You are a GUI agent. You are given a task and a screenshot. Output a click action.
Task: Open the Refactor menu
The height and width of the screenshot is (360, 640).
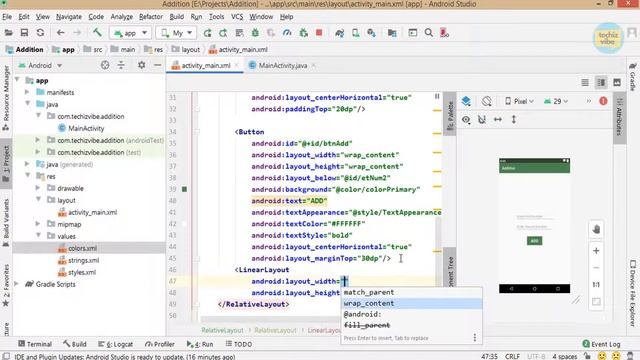pyautogui.click(x=151, y=17)
